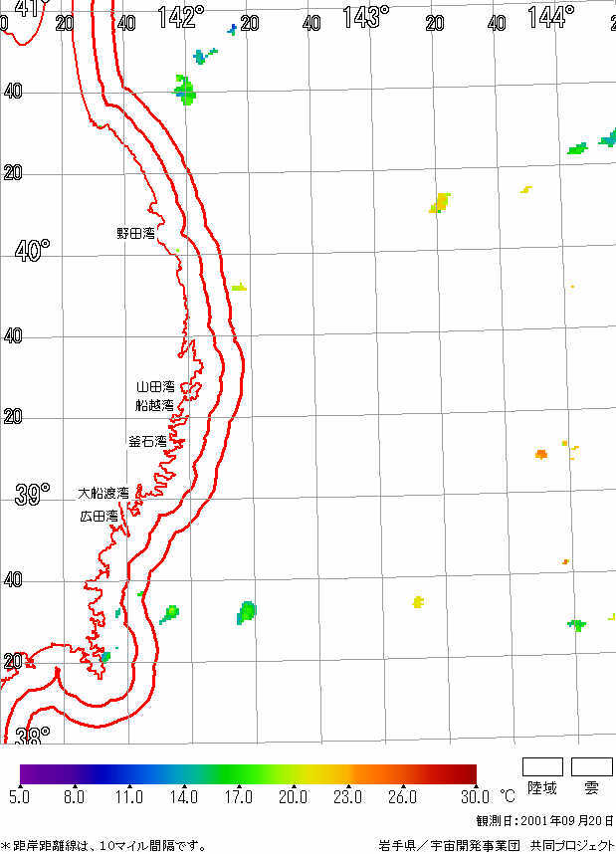Click the 山田湾 bay label

coord(155,387)
